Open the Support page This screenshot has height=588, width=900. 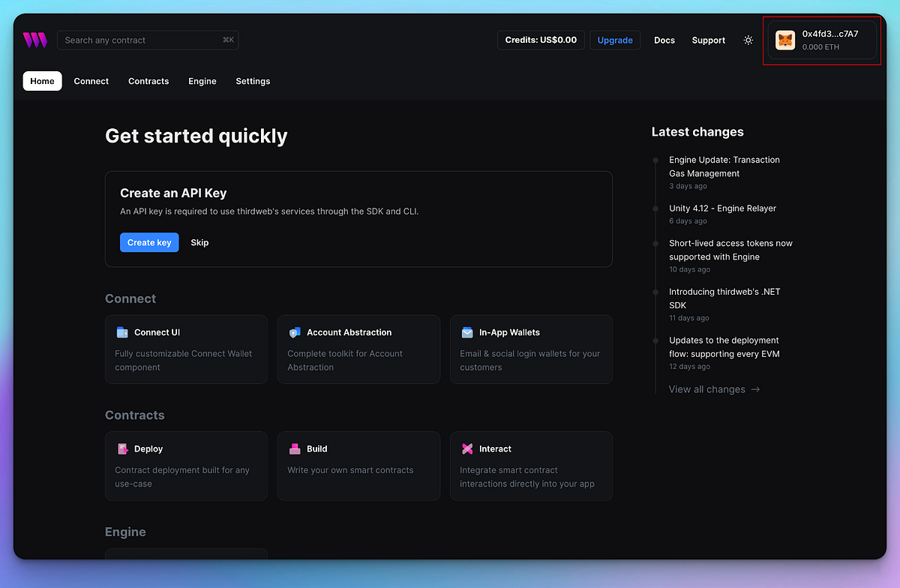coord(708,40)
